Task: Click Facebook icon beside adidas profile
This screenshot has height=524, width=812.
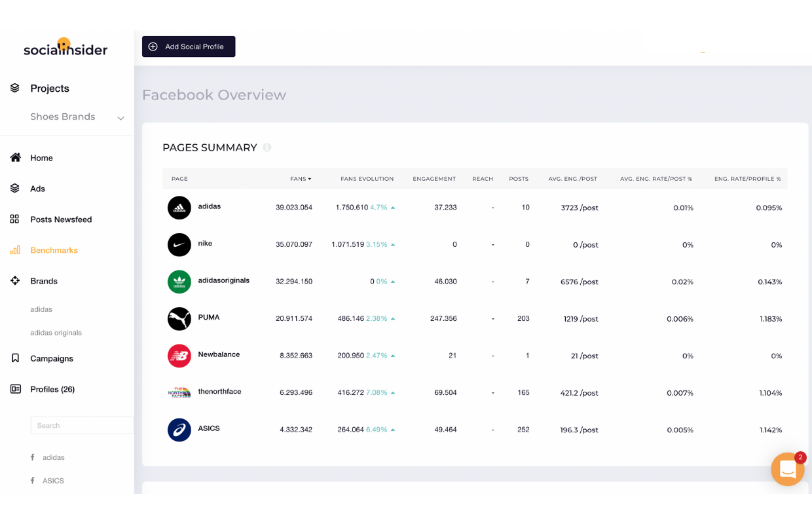Action: (x=33, y=457)
